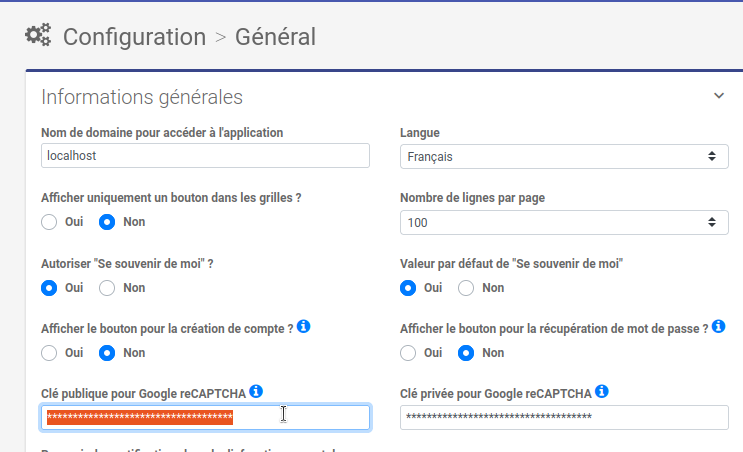Click the Nom de domaine label

point(162,133)
